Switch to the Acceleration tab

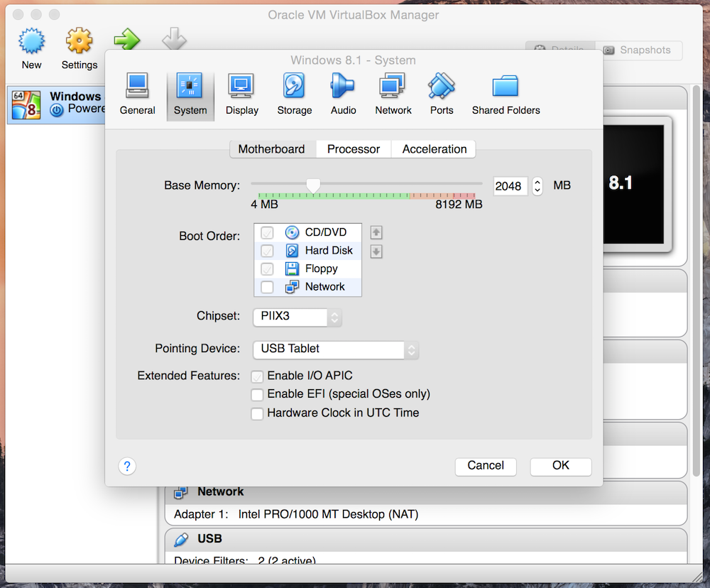click(434, 149)
